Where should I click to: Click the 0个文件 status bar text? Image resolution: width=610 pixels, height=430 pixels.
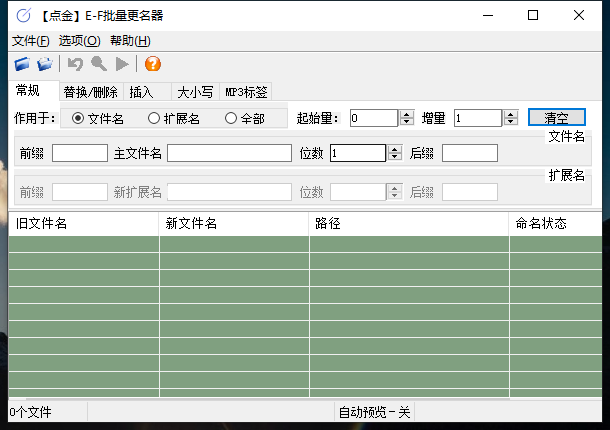coord(30,412)
